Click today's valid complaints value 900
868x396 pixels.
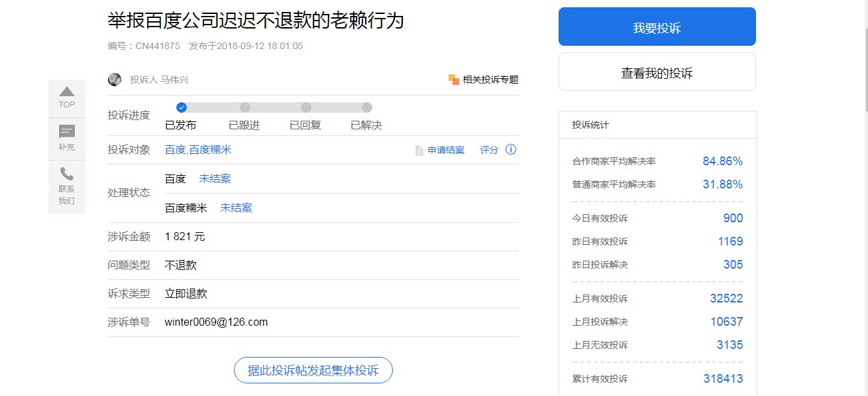pyautogui.click(x=733, y=218)
